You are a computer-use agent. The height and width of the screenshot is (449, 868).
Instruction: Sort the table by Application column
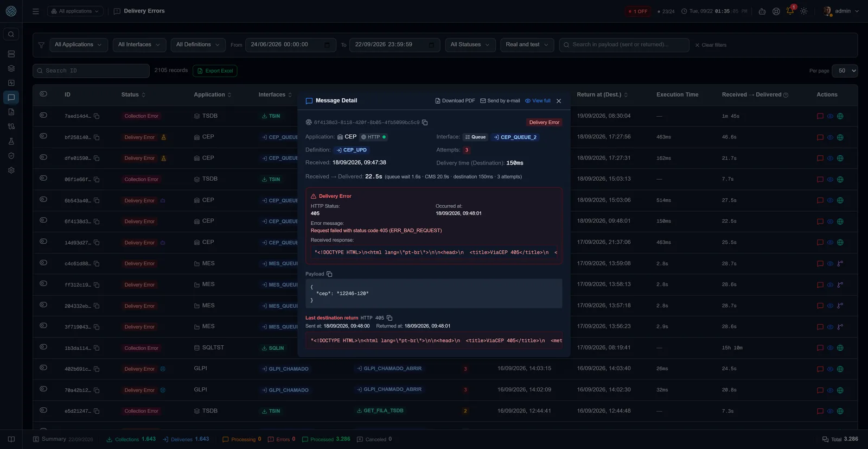(213, 94)
